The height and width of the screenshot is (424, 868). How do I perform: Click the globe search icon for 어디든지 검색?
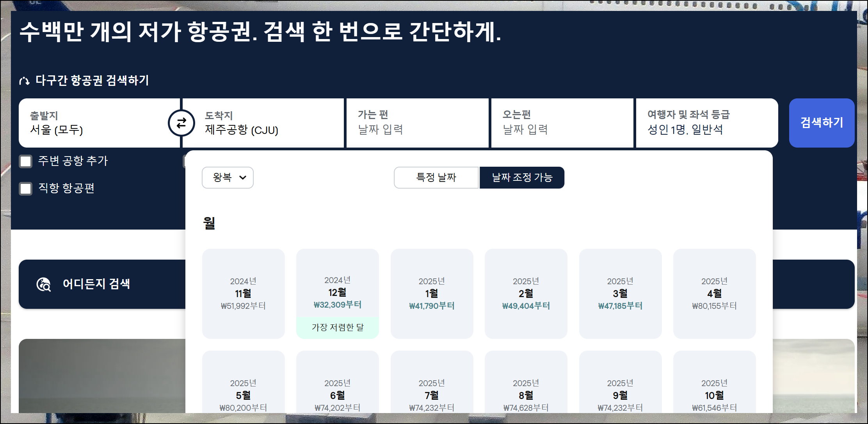point(44,284)
